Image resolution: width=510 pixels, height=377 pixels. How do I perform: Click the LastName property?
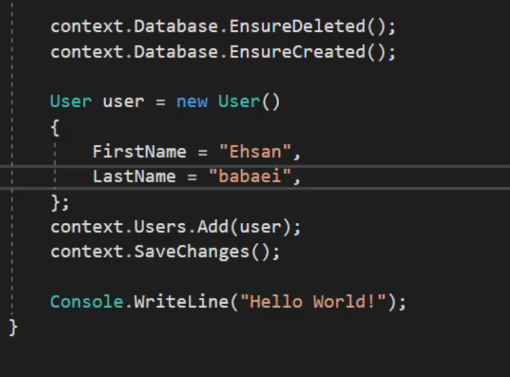[x=134, y=176]
